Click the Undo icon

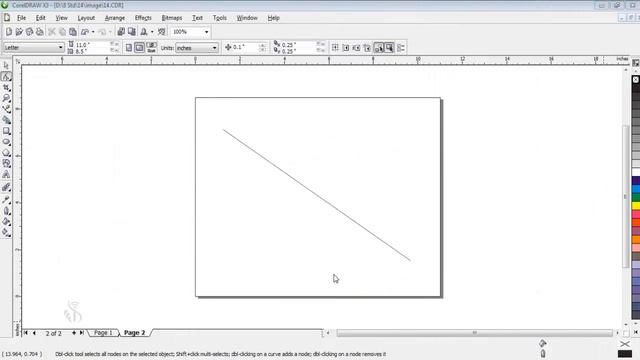[x=85, y=32]
